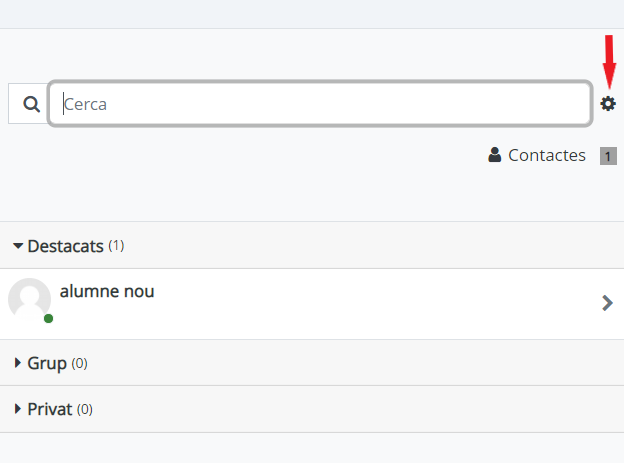The width and height of the screenshot is (624, 463).
Task: Click the contact requests badge showing 1
Action: (x=608, y=156)
